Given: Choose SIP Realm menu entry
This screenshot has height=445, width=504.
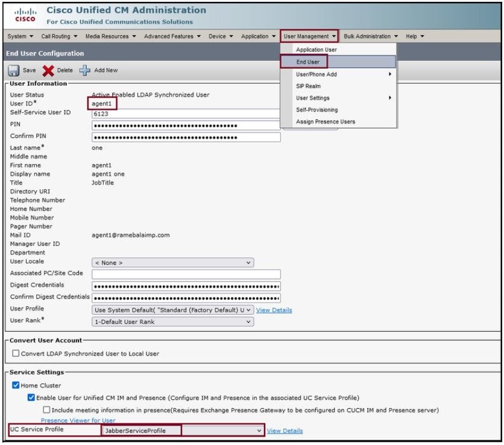Looking at the screenshot, I should tap(308, 86).
